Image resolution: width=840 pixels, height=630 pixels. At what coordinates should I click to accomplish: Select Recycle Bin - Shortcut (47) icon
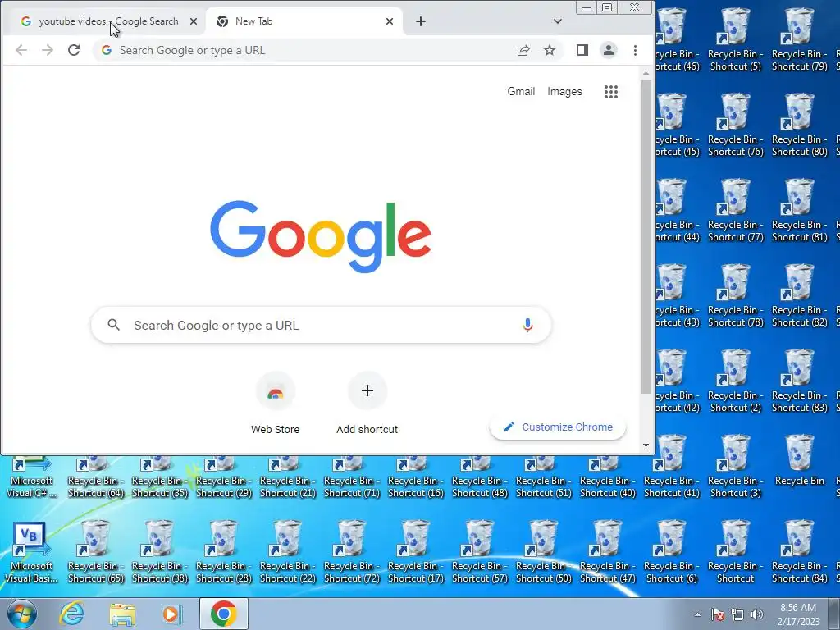tap(608, 552)
